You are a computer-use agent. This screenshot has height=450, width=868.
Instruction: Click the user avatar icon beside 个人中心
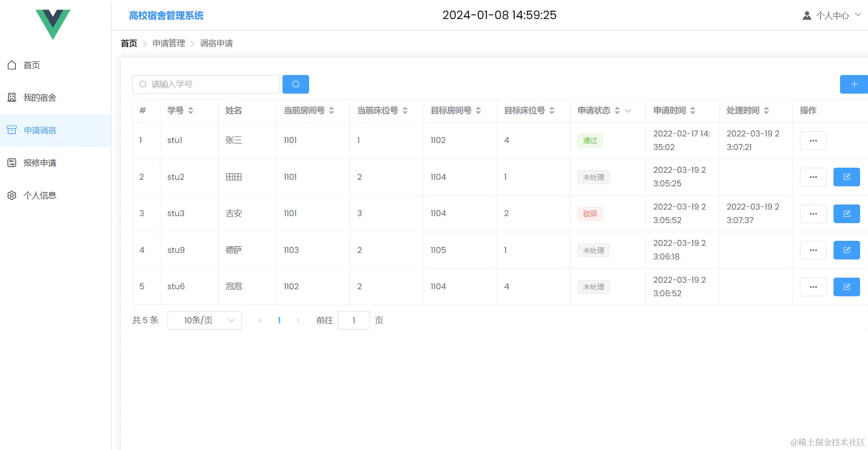tap(807, 16)
